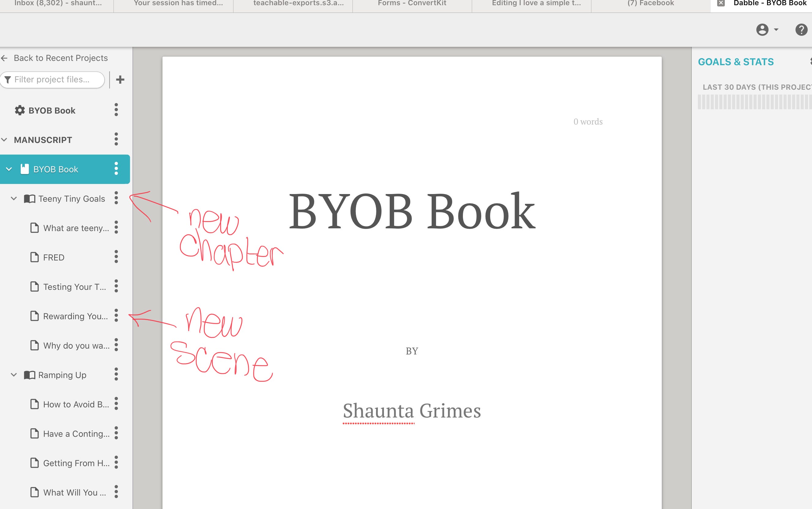Screen dimensions: 812x509
Task: Click the book icon beside Teeny Tiny Goals
Action: (30, 199)
